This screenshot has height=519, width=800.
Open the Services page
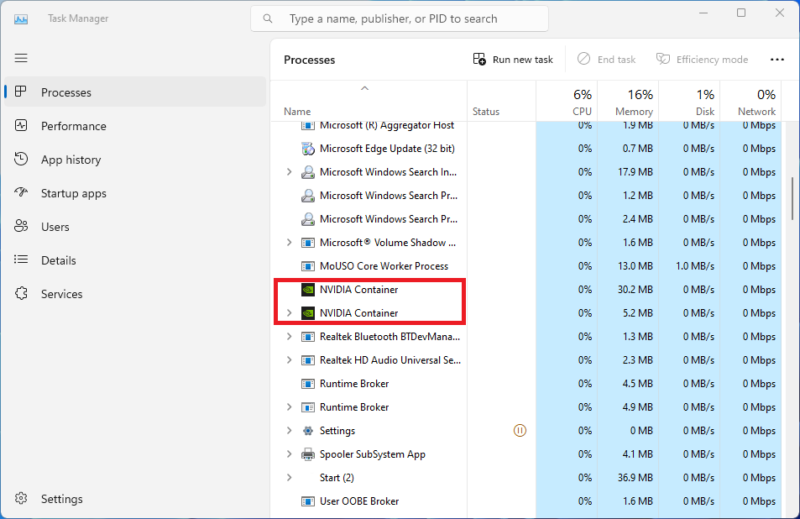point(135,294)
